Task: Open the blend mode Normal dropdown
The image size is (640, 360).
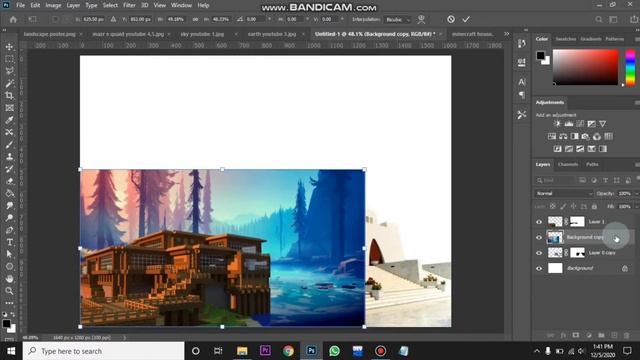Action: pyautogui.click(x=564, y=193)
